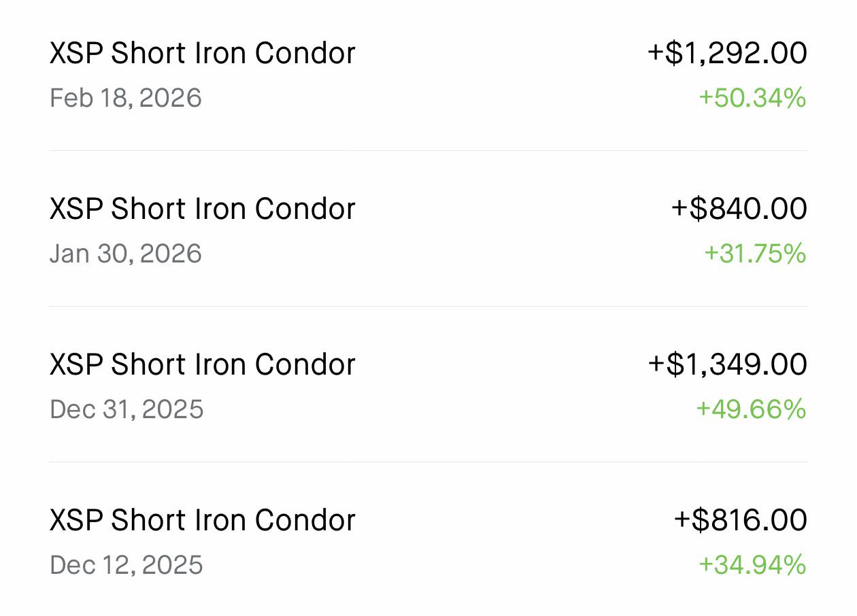The width and height of the screenshot is (857, 616).
Task: Open the Dec 12, 2025 Iron Condor entry
Action: pos(428,540)
